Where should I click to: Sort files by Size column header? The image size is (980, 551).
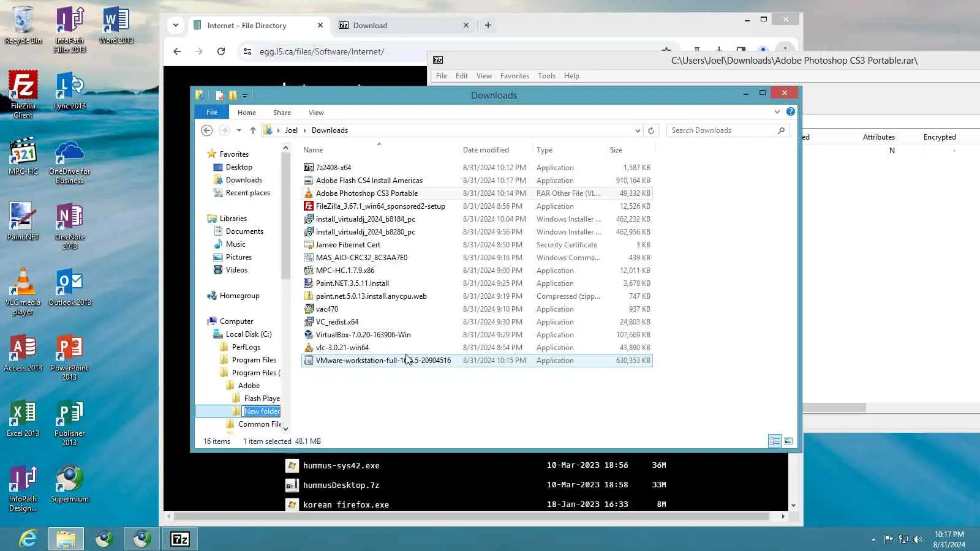pyautogui.click(x=630, y=150)
